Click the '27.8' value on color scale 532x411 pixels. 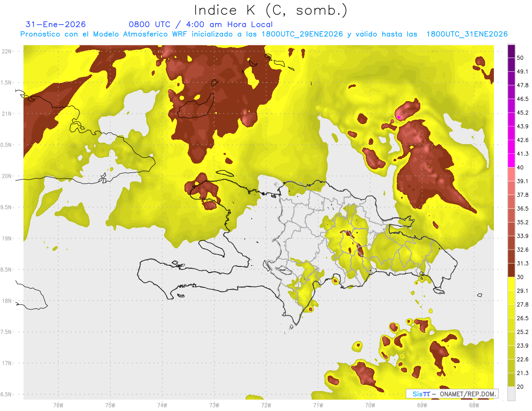coord(523,305)
